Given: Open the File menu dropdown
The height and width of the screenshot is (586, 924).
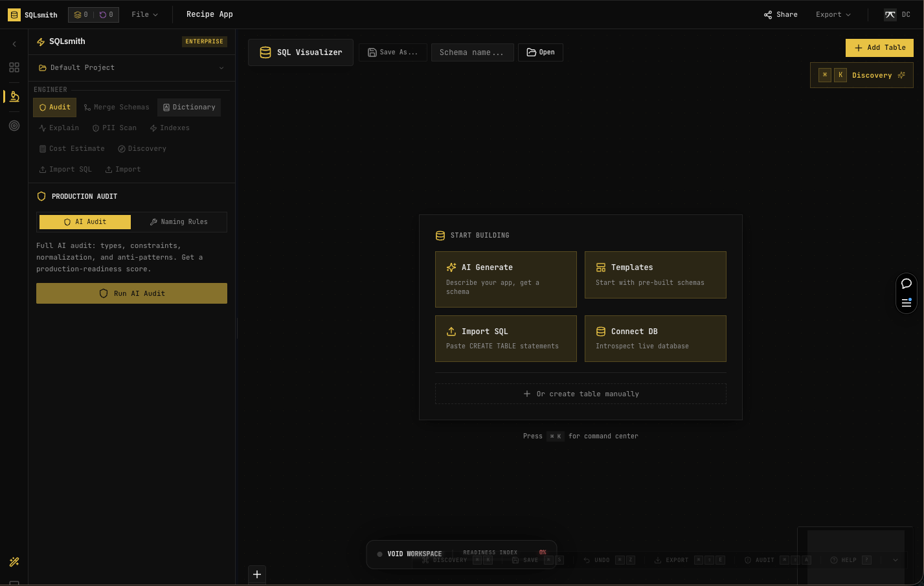Looking at the screenshot, I should click(144, 14).
